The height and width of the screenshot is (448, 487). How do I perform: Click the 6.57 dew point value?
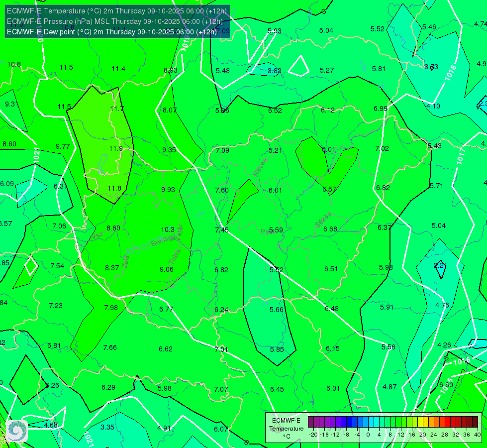click(329, 189)
